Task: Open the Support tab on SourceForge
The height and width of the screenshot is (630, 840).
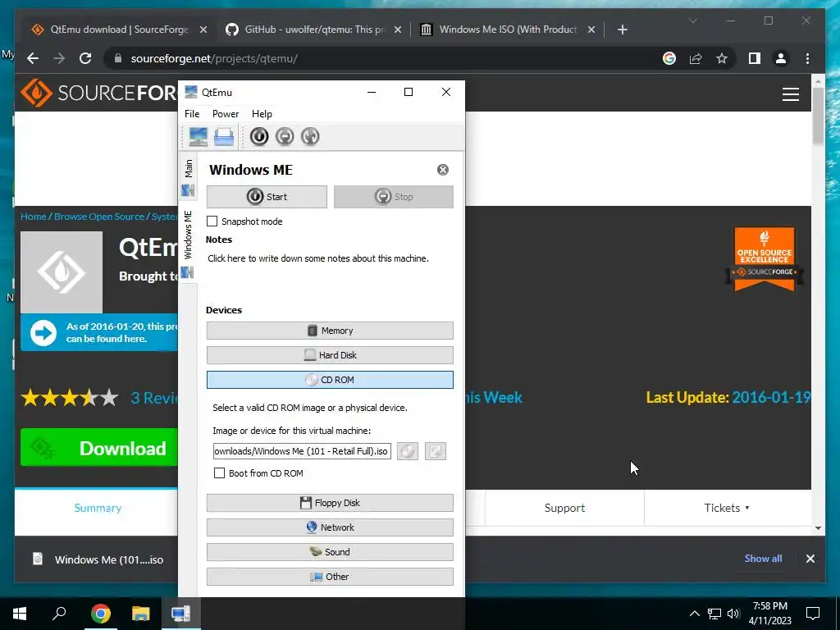Action: click(564, 508)
